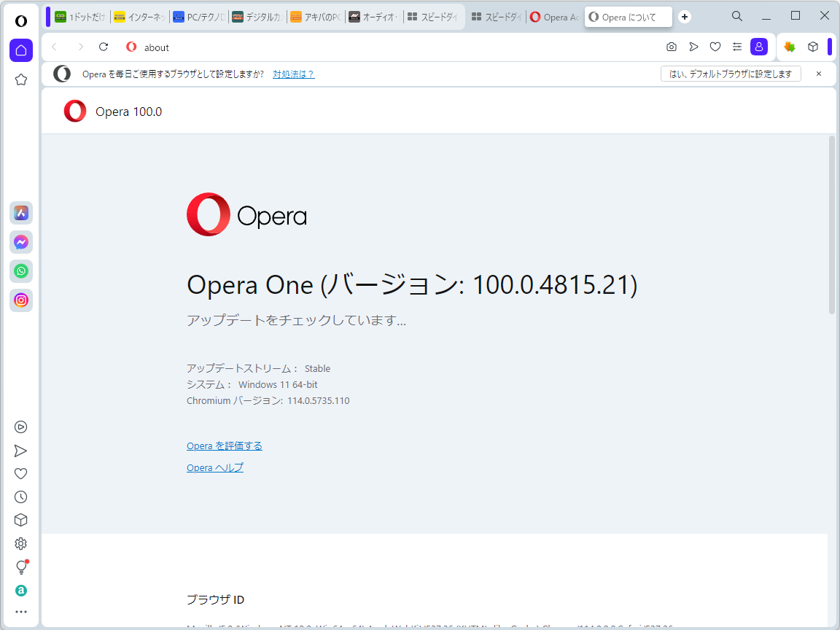840x630 pixels.
Task: Open the snapshot tool in the address bar
Action: tap(671, 47)
